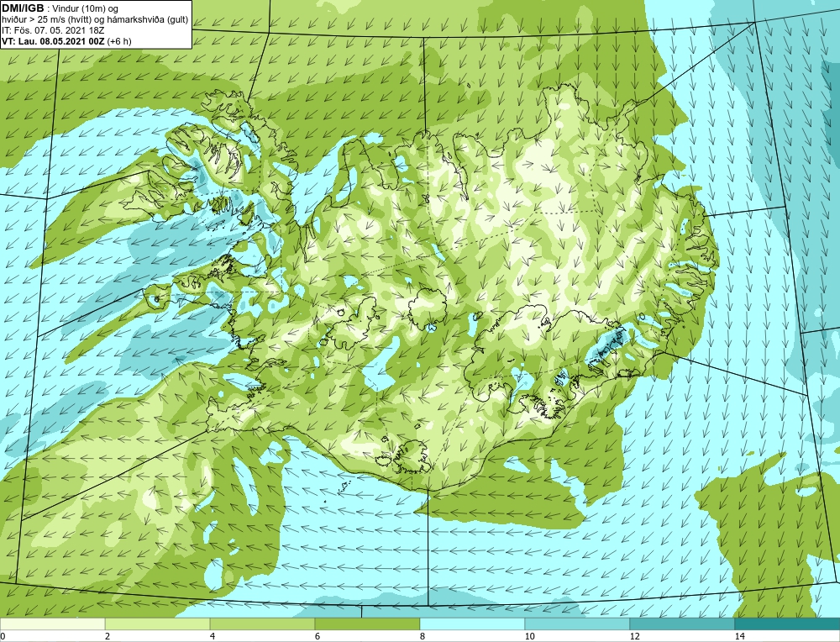Click the legend value label 14
The image size is (840, 642).
point(739,636)
